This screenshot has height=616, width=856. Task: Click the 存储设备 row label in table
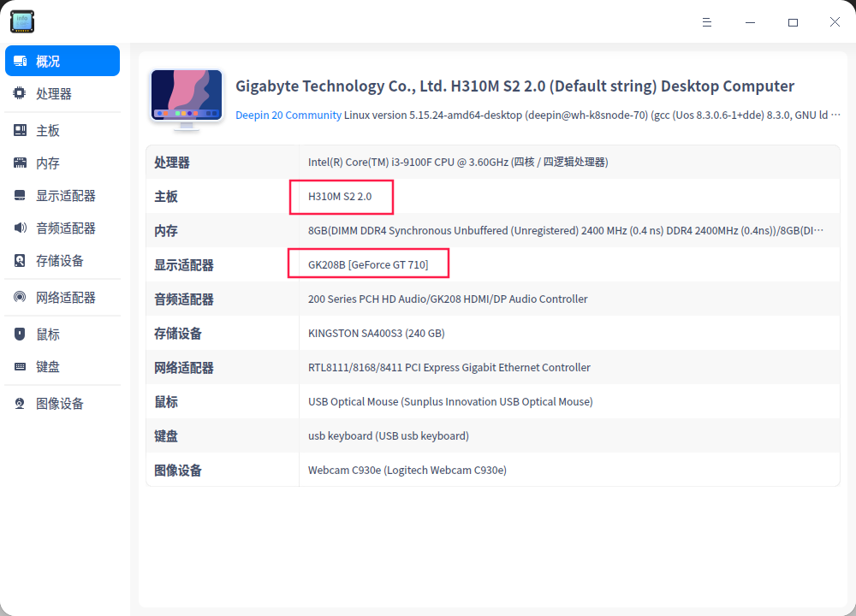click(178, 334)
